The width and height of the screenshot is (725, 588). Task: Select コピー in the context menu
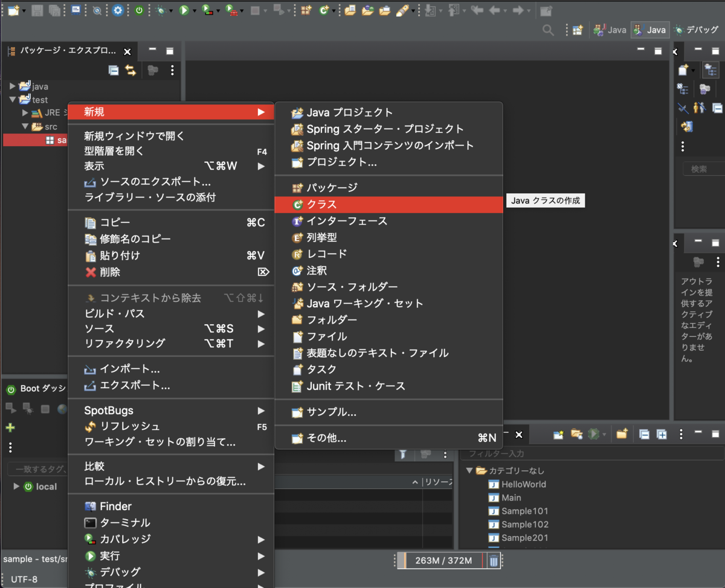[171, 223]
